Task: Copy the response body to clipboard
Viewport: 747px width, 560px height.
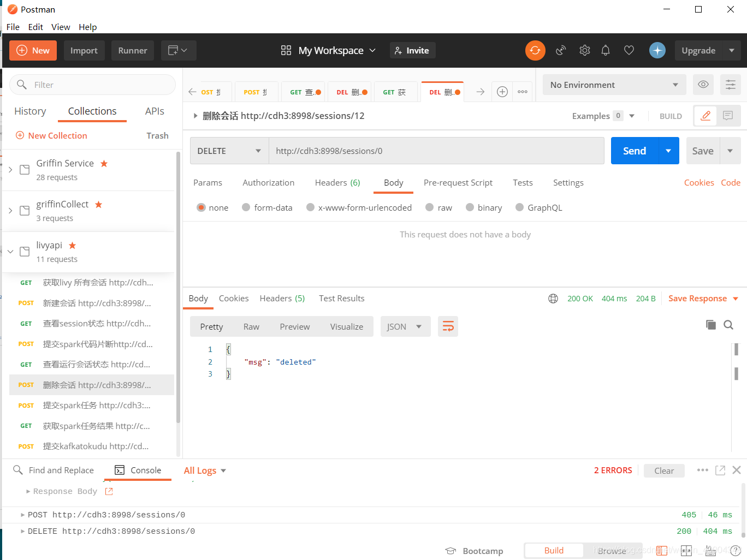Action: (710, 325)
